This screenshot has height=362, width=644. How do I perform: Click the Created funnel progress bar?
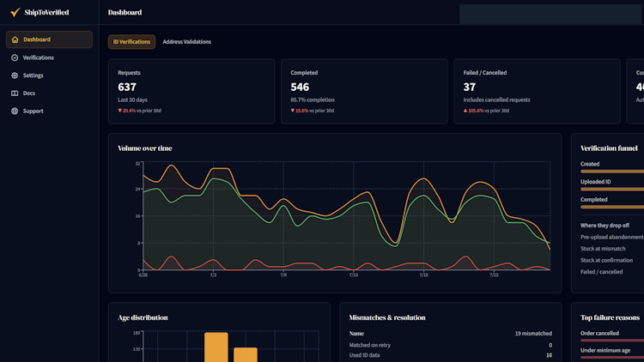(612, 172)
